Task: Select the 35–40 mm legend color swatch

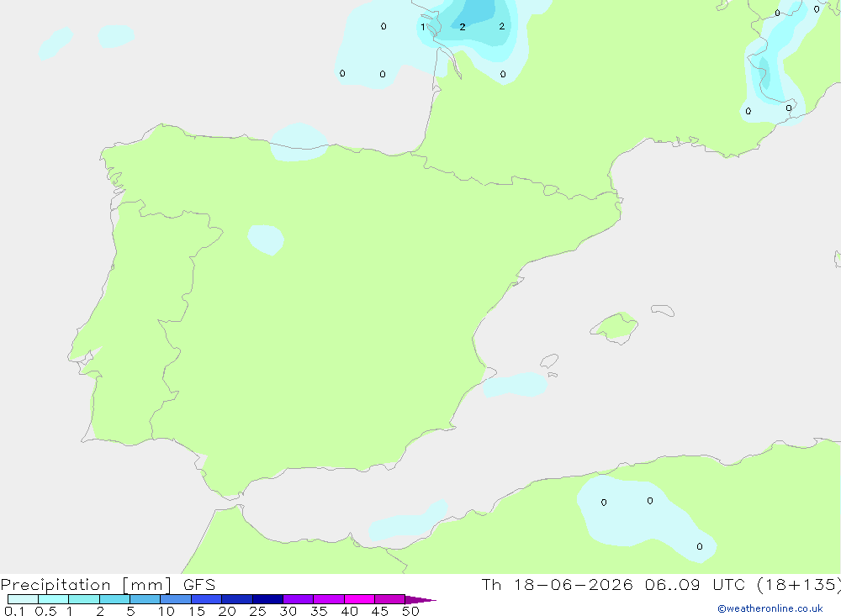Action: click(329, 599)
